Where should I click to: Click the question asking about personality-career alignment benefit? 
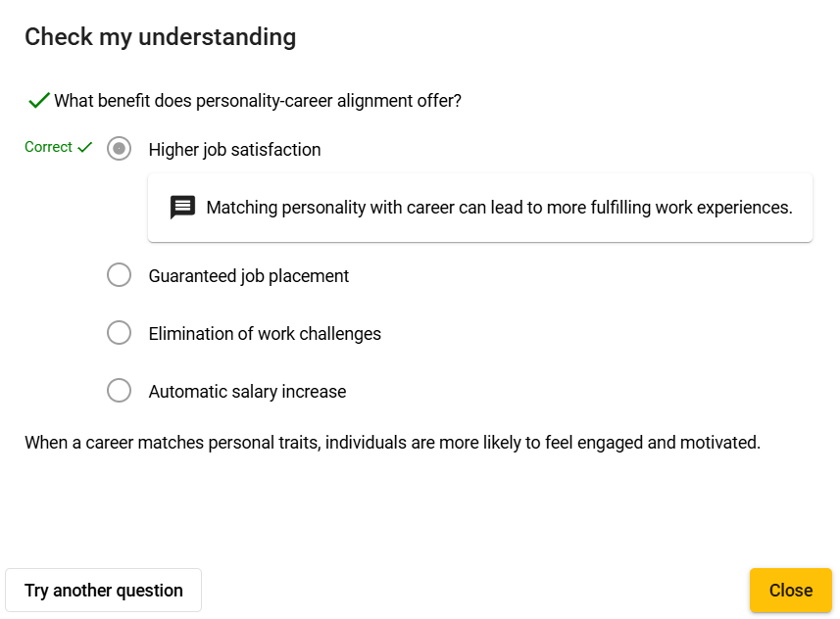click(x=258, y=100)
